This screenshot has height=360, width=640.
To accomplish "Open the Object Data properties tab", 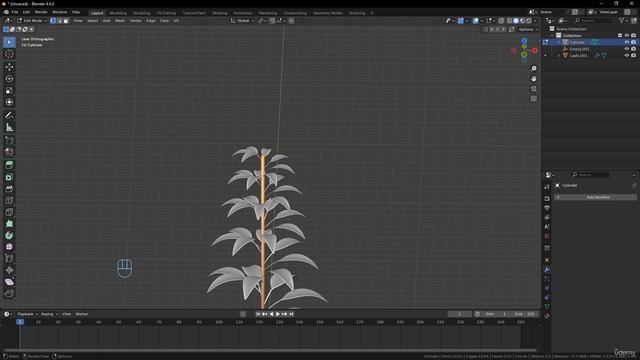I will [x=547, y=306].
